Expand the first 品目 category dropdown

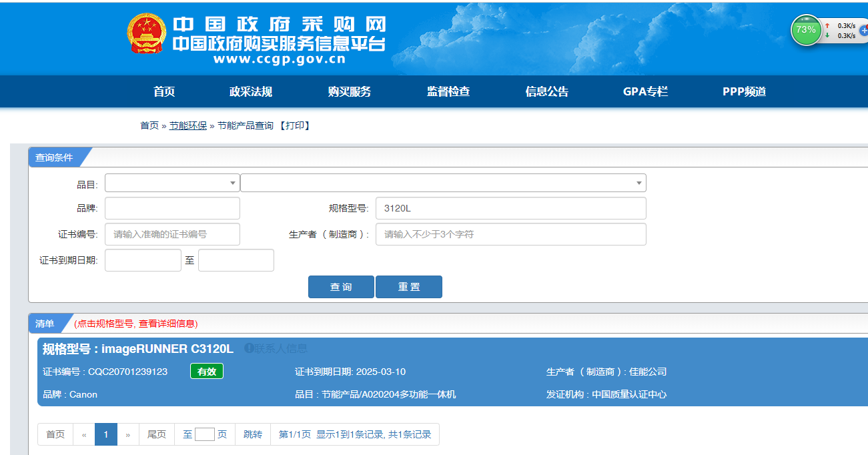pyautogui.click(x=172, y=183)
